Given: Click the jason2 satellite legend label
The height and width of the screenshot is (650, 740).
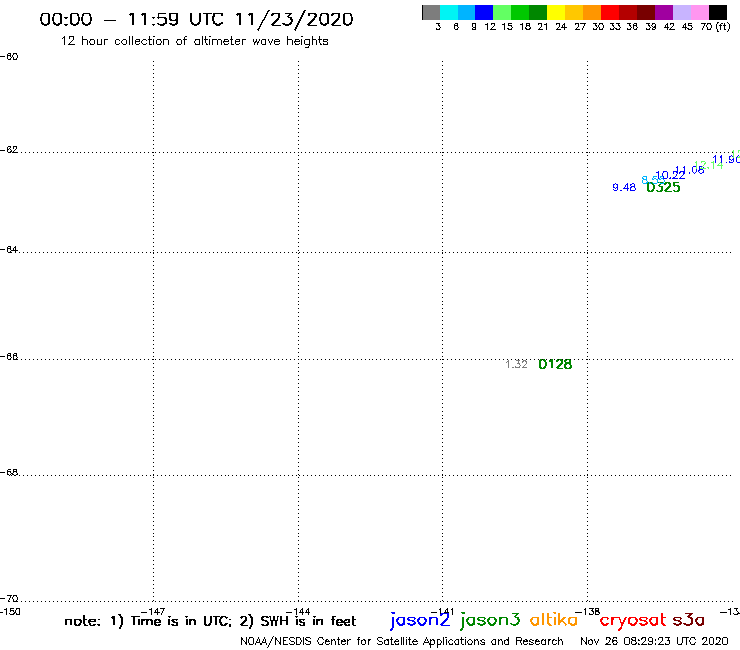Looking at the screenshot, I should 420,620.
